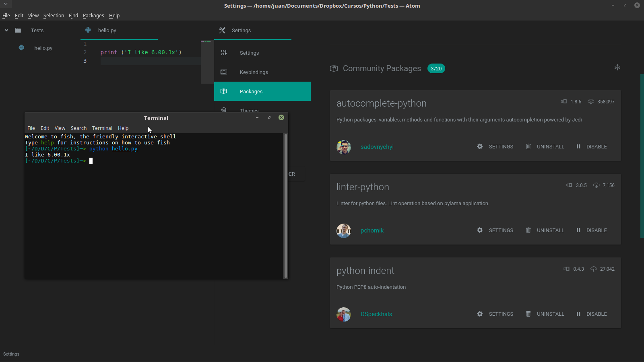Open linter-python SETTINGS button
The image size is (644, 362).
[x=495, y=230]
